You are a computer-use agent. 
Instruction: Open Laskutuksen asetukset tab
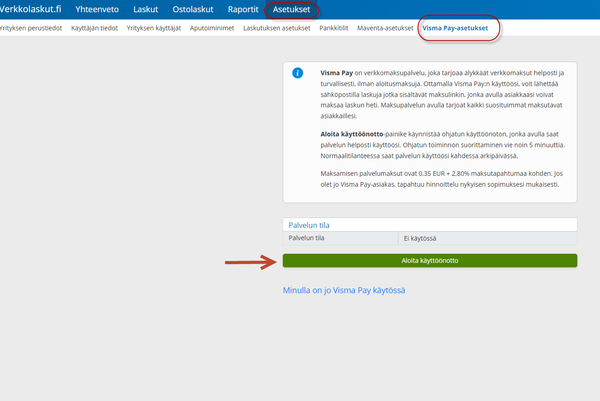click(277, 28)
